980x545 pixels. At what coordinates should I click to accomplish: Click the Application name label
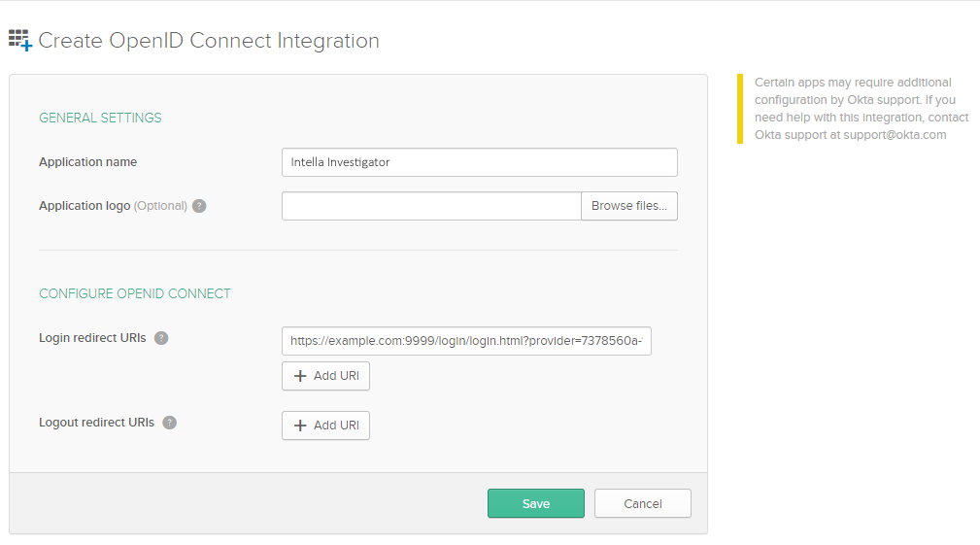[87, 162]
